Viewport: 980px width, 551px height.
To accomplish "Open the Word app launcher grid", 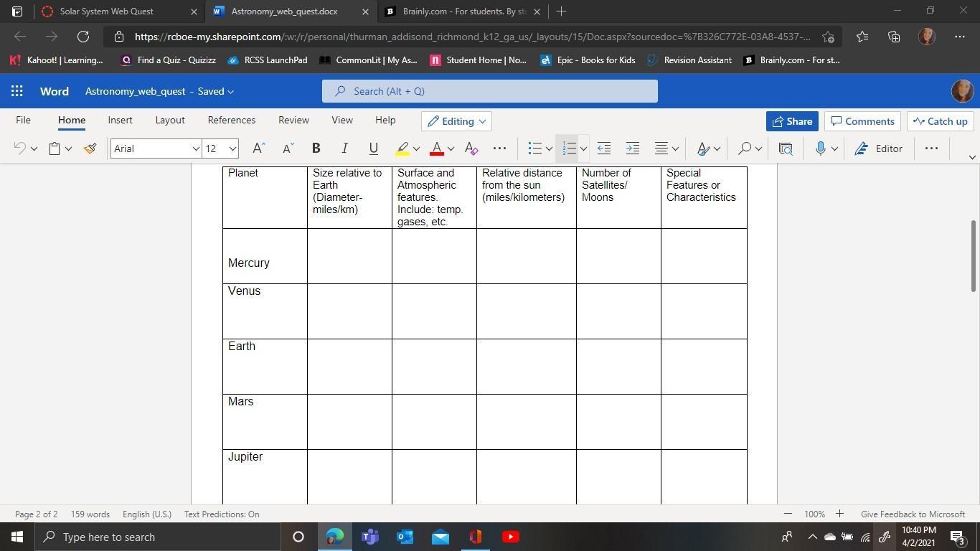I will [17, 91].
